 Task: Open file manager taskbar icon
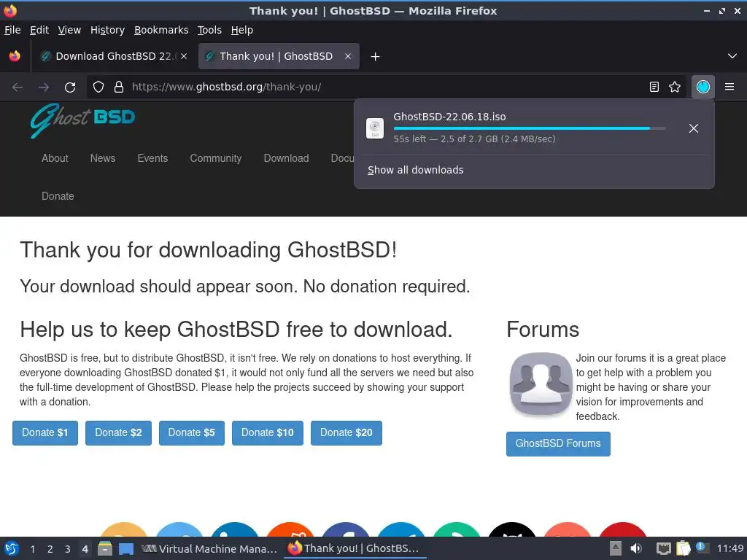(105, 548)
